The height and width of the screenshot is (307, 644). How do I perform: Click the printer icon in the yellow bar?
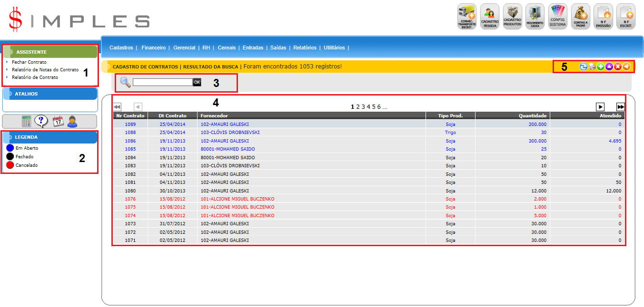(592, 67)
